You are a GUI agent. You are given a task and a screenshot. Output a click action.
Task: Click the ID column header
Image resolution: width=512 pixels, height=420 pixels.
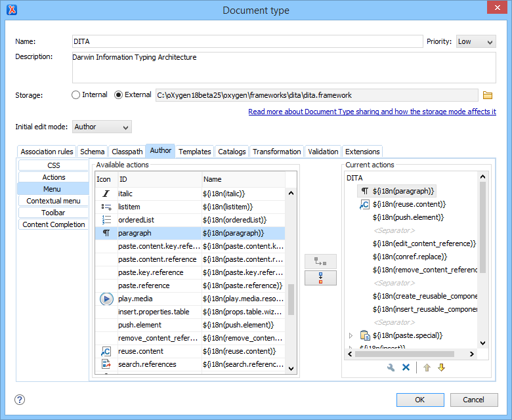tap(160, 179)
